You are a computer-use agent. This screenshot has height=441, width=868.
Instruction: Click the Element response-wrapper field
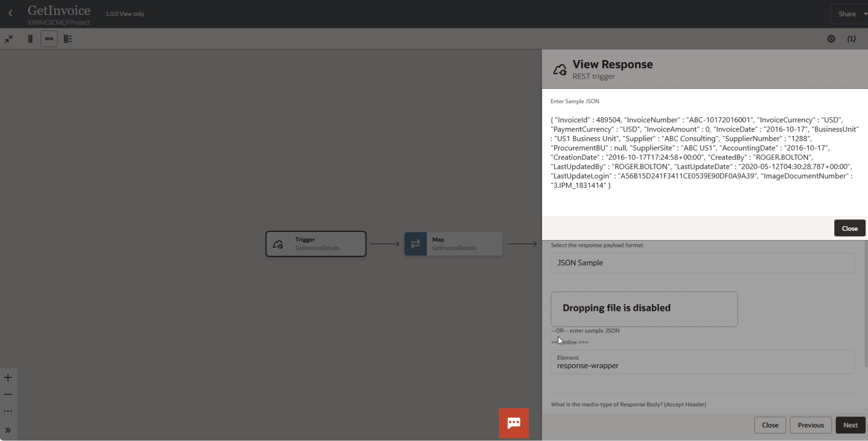[x=702, y=362]
